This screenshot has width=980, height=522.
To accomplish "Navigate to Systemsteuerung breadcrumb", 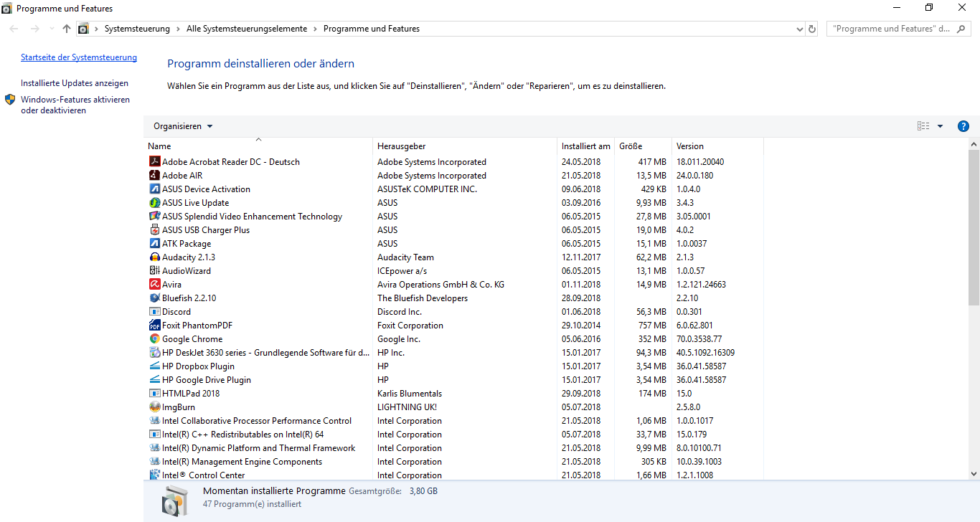I will coord(137,29).
